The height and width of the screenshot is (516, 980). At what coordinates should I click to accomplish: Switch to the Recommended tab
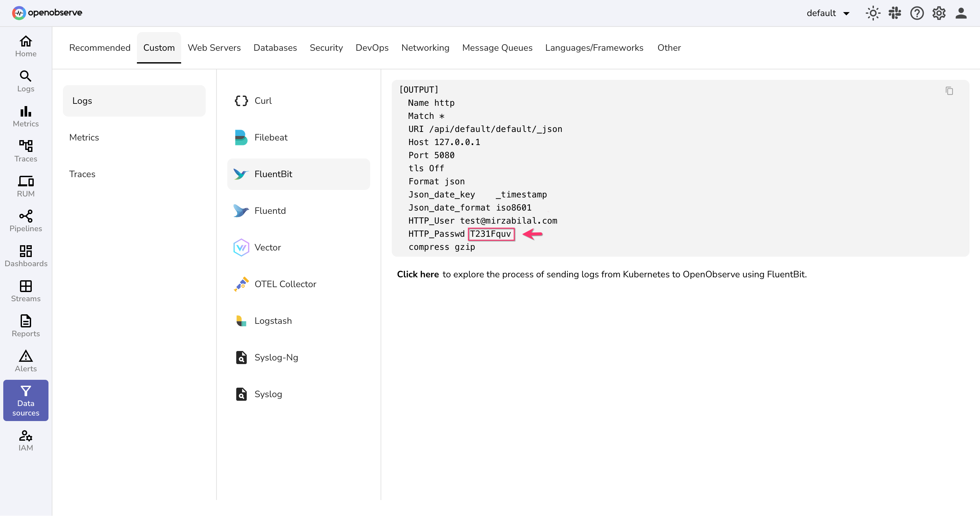100,47
